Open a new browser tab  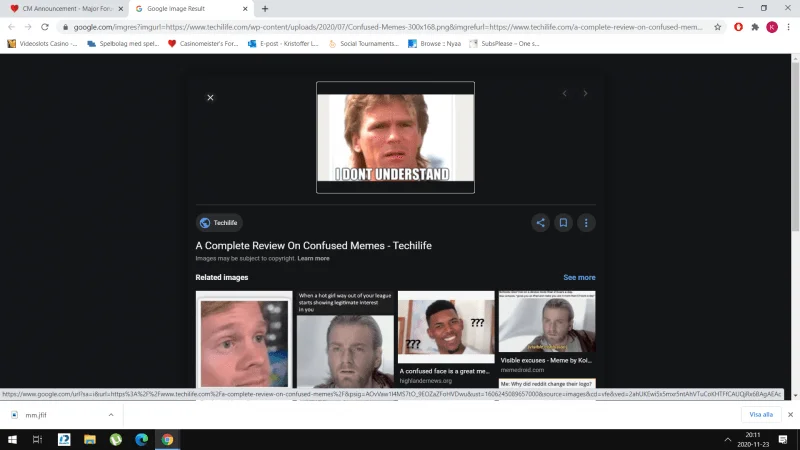[265, 9]
